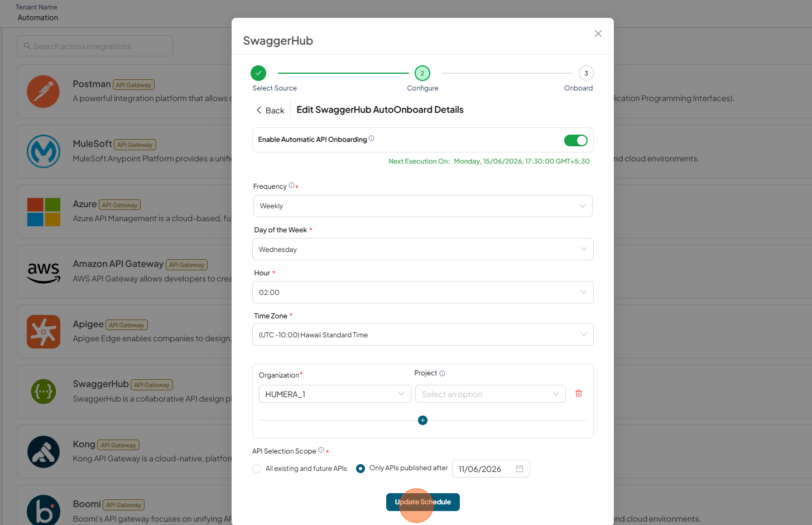This screenshot has width=812, height=525.
Task: Click the Amazon API Gateway title
Action: 118,264
